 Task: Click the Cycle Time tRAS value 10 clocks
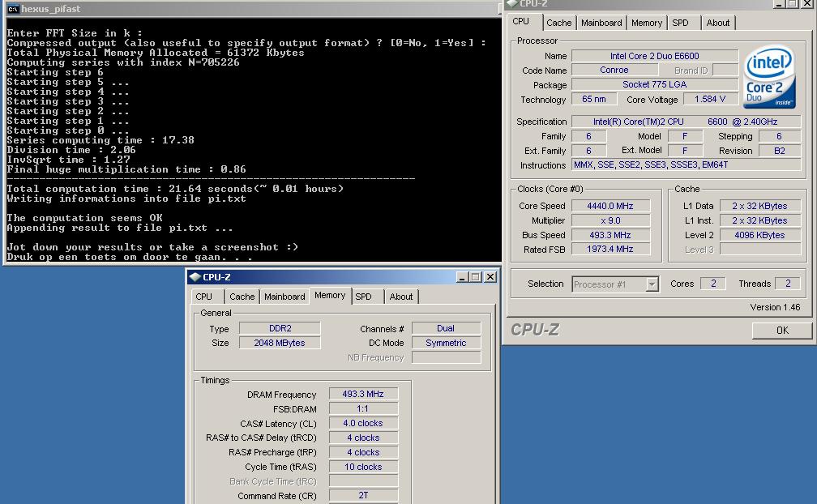(x=363, y=467)
